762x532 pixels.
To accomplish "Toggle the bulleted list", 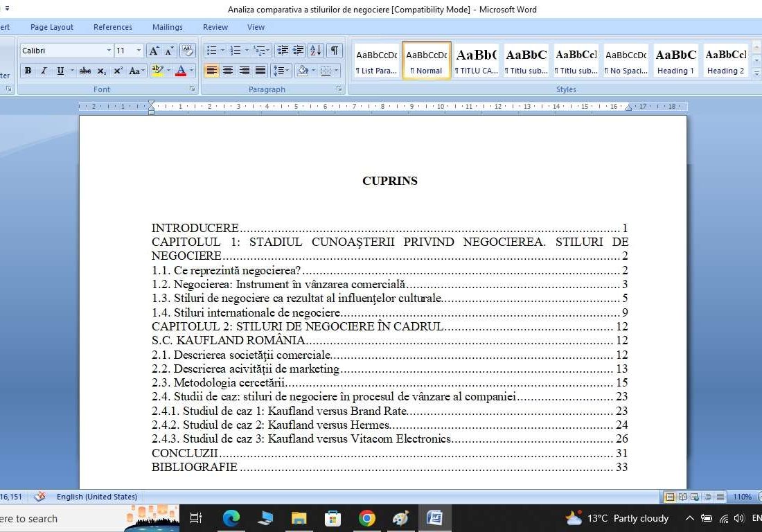I will [212, 50].
